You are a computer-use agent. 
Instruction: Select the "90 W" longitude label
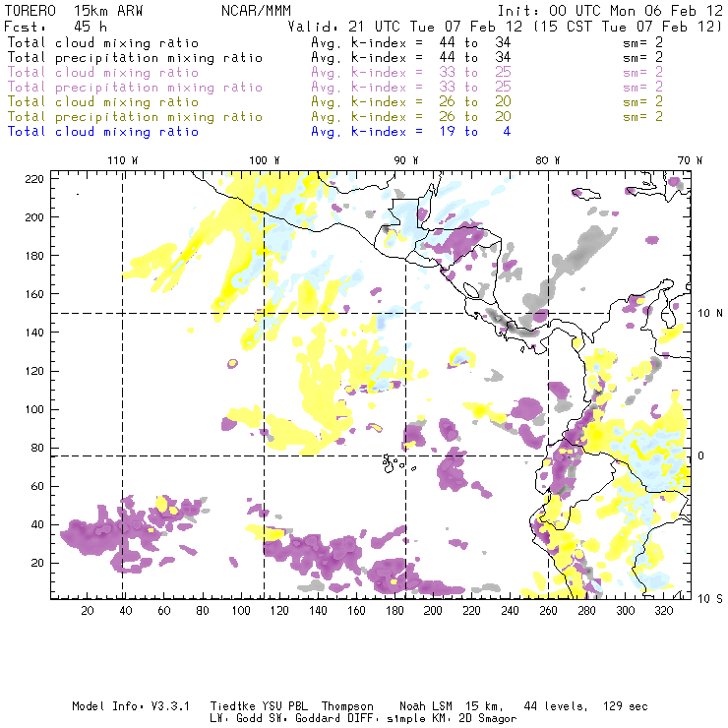click(x=406, y=160)
